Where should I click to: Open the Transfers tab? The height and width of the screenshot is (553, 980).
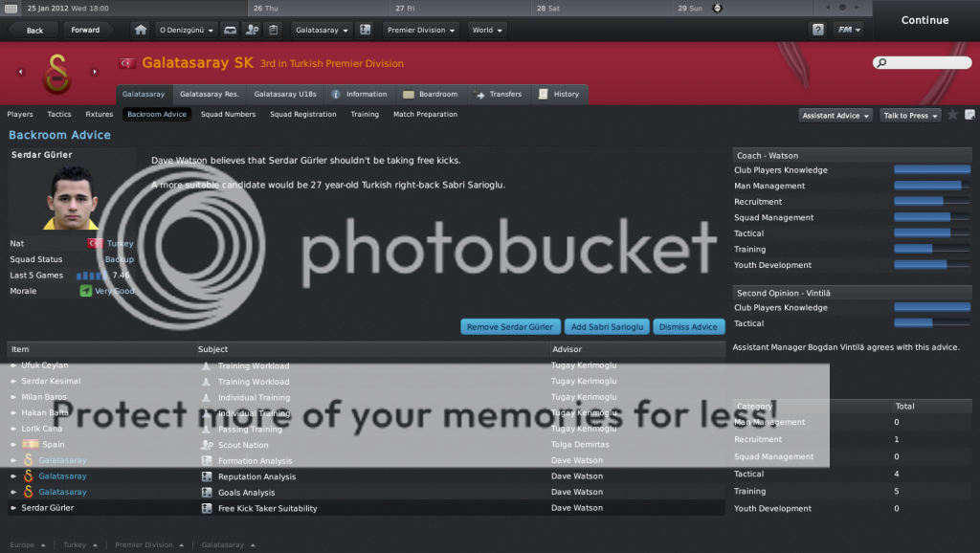click(498, 95)
